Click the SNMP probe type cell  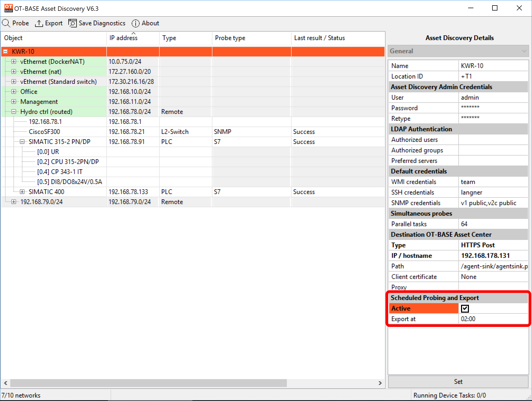click(252, 132)
